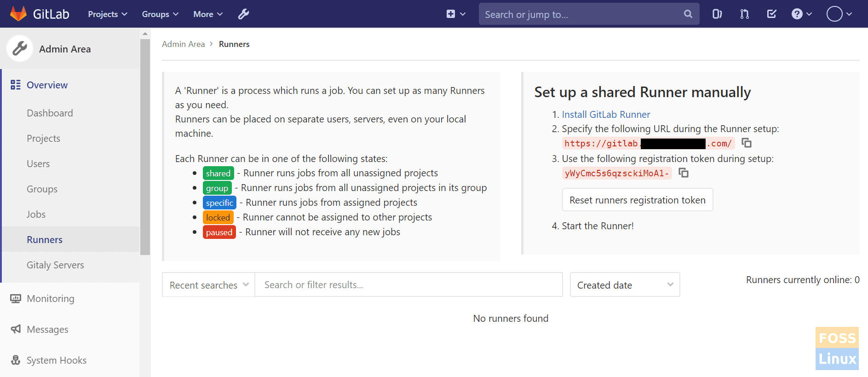Screen dimensions: 868x377
Task: Click the Install GitLab Runner link
Action: coord(606,115)
